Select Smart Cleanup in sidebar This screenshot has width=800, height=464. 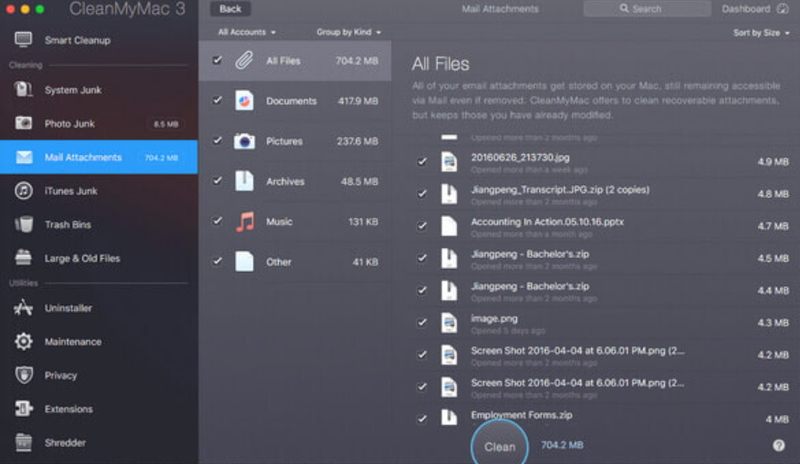(x=98, y=40)
